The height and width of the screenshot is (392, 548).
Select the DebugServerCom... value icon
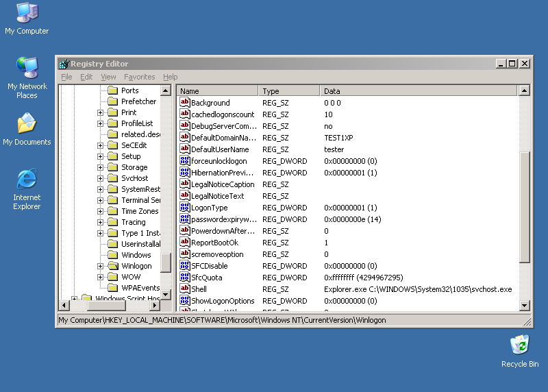click(184, 125)
